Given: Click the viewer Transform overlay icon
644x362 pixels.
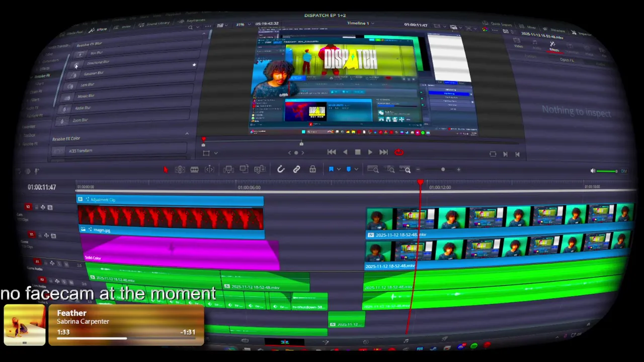Looking at the screenshot, I should tap(206, 153).
